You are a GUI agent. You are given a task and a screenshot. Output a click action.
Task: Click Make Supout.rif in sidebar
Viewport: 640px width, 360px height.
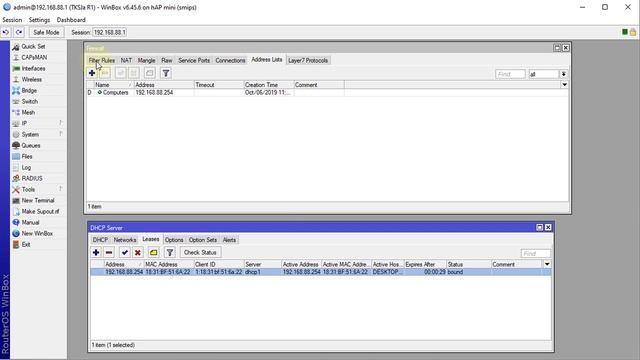click(x=40, y=211)
